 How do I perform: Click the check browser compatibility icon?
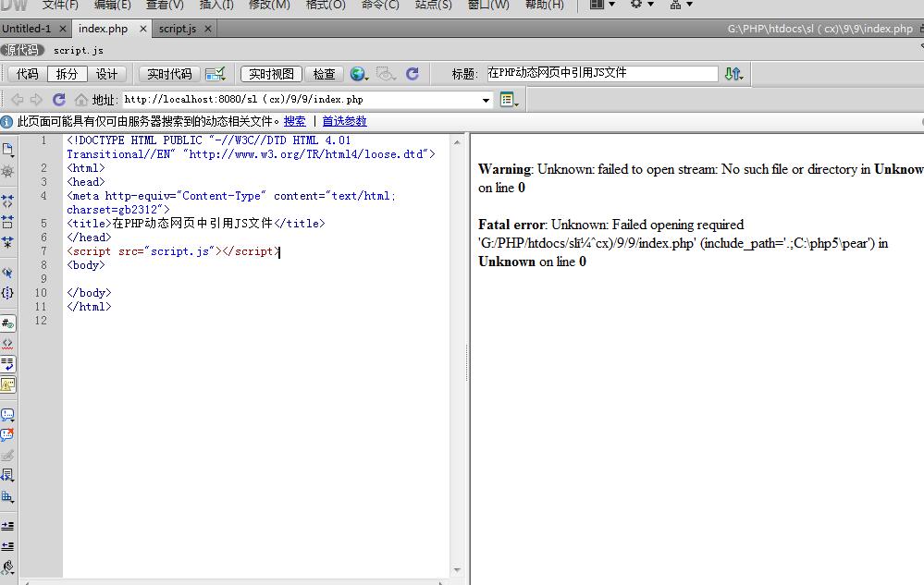(x=216, y=74)
